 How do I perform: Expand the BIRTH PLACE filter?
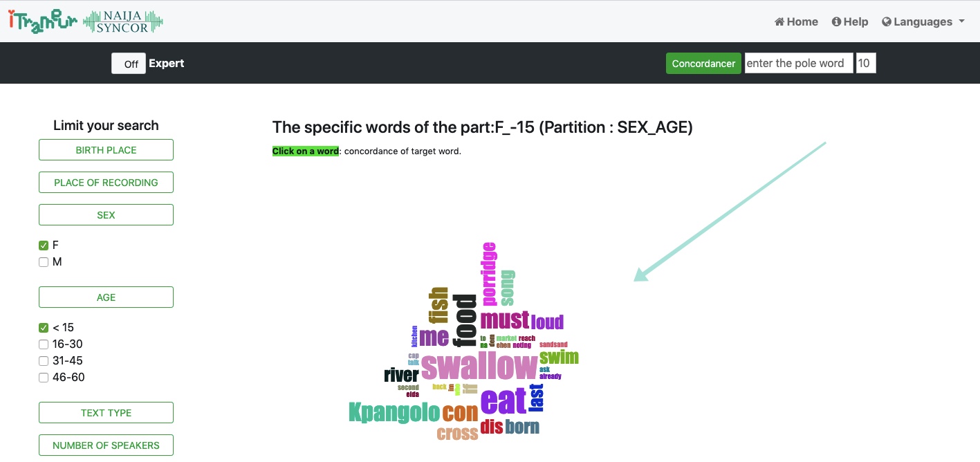coord(106,150)
